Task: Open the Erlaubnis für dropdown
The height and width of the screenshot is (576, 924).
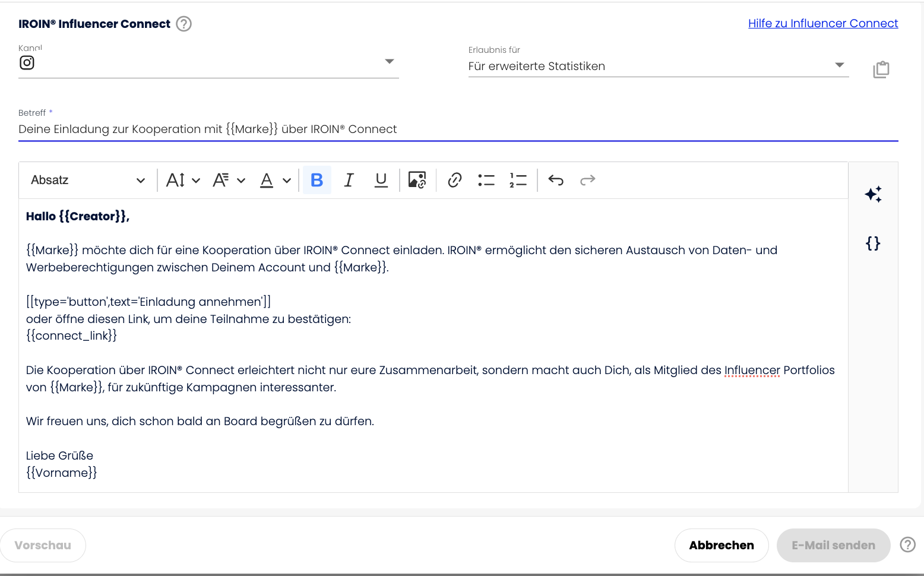Action: click(x=659, y=66)
